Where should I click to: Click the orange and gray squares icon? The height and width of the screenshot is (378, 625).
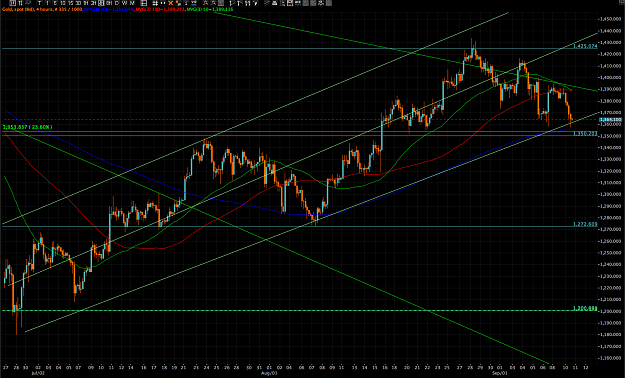[x=179, y=3]
